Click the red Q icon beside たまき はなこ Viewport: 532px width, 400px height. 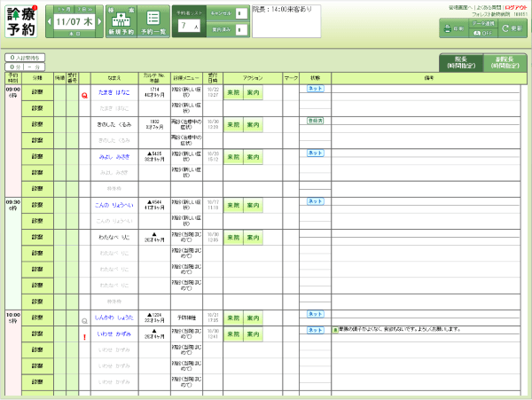click(x=84, y=93)
